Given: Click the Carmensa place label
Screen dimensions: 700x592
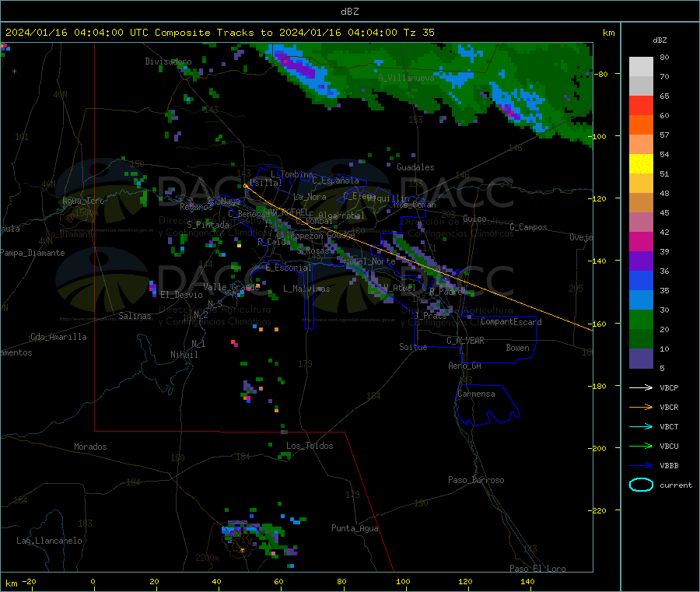Looking at the screenshot, I should [x=476, y=394].
